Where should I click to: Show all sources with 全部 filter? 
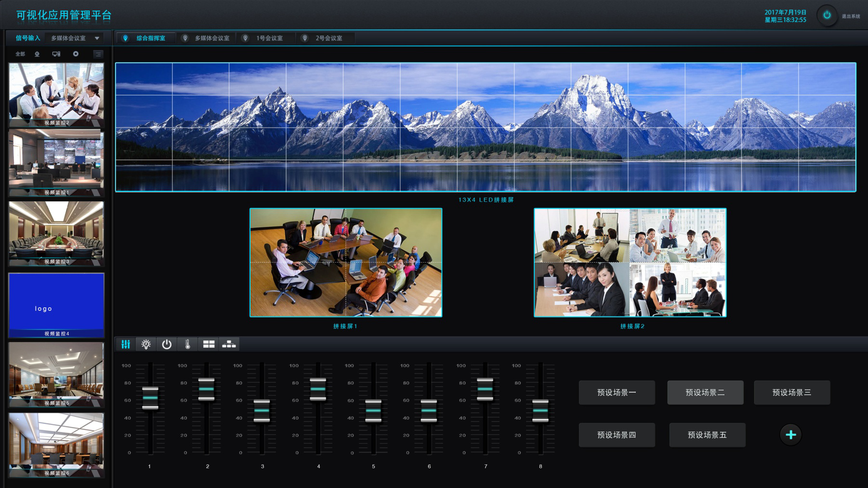coord(20,54)
